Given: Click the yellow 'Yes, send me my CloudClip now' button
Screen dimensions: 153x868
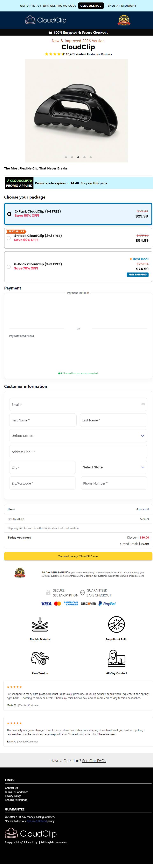Looking at the screenshot, I should (78, 556).
